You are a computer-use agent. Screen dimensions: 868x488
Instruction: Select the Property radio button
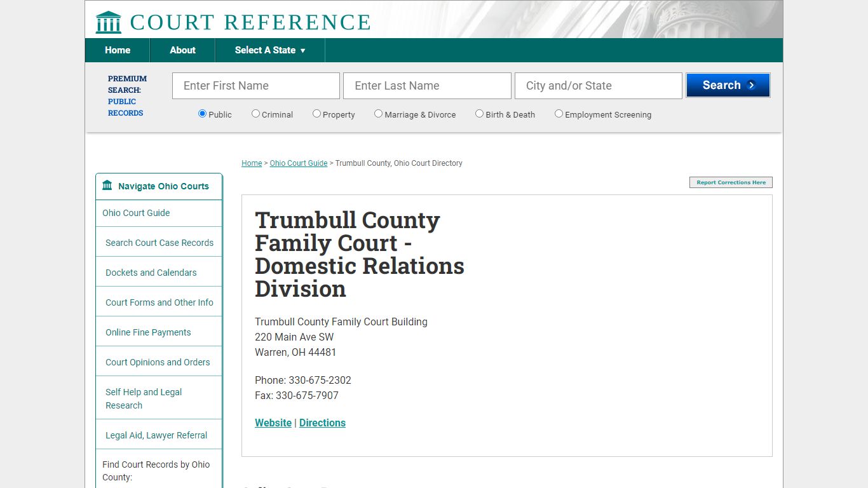point(316,114)
